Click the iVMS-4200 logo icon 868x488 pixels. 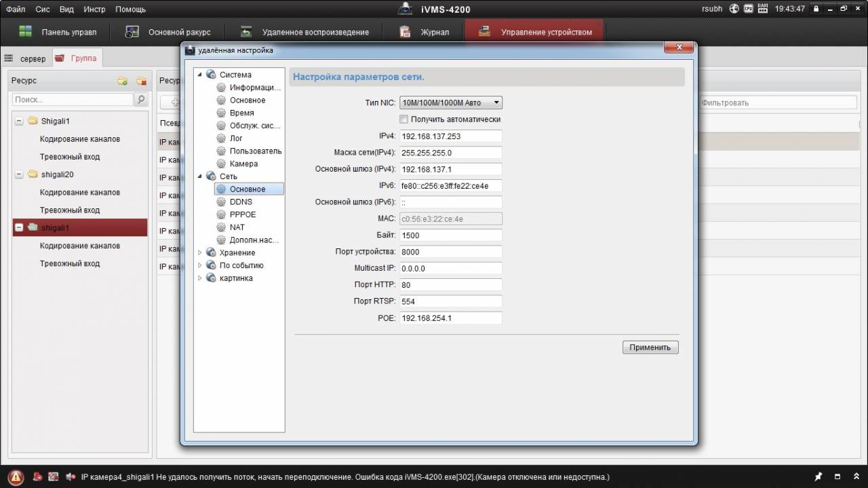405,9
